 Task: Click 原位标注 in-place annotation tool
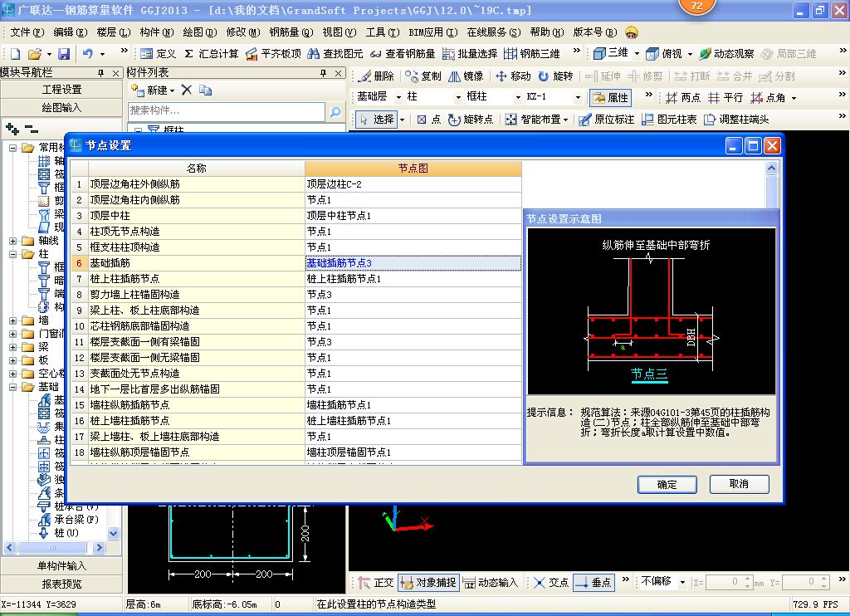(606, 120)
